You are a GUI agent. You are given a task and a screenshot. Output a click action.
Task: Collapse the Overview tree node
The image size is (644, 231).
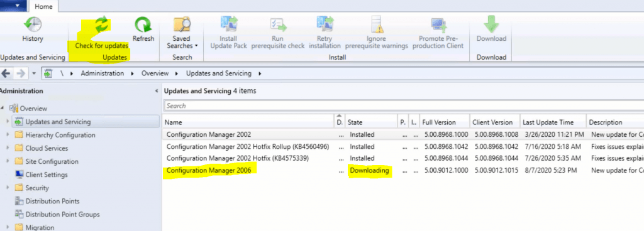3,108
